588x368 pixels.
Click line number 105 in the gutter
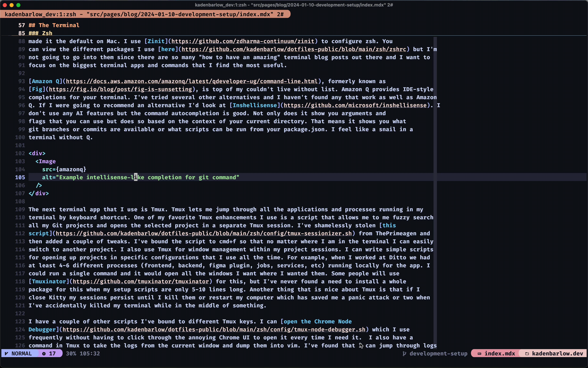click(x=20, y=177)
